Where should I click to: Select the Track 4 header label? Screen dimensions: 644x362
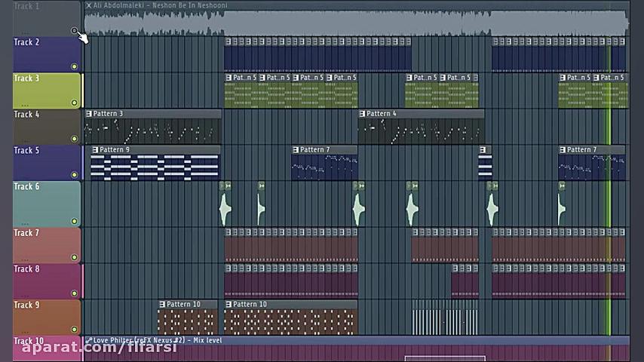click(26, 114)
